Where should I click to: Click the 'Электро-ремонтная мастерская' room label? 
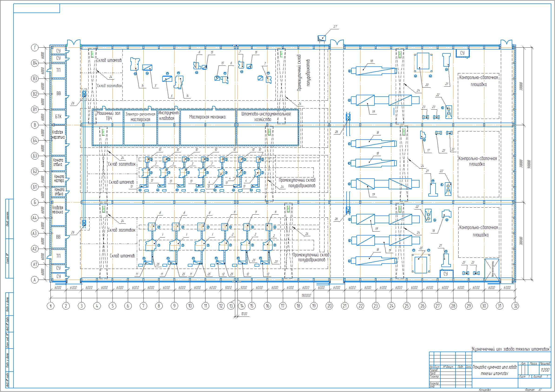coord(140,117)
